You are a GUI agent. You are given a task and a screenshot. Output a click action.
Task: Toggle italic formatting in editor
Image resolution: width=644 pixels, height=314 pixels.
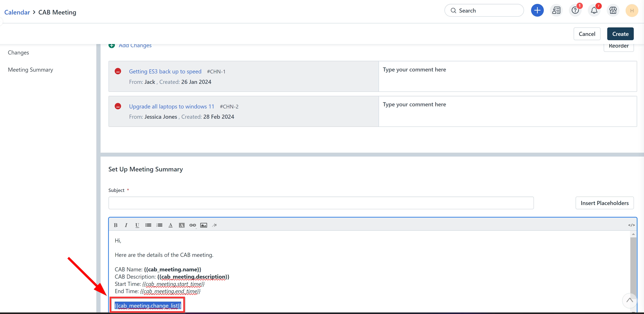point(126,225)
